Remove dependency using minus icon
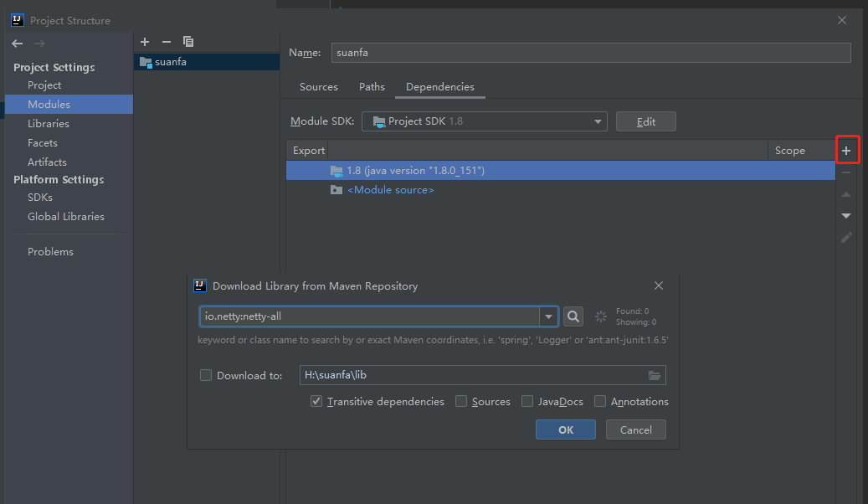Viewport: 868px width, 504px height. pos(846,172)
